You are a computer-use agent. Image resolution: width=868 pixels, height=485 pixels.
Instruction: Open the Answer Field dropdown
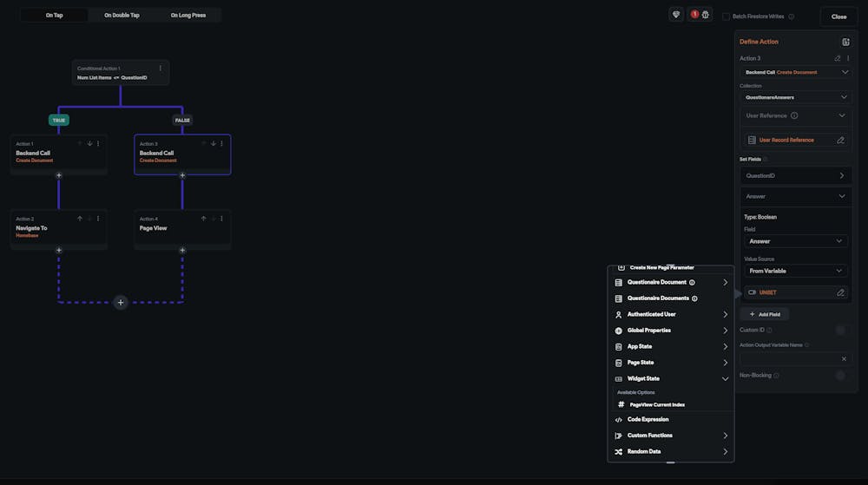(x=795, y=241)
